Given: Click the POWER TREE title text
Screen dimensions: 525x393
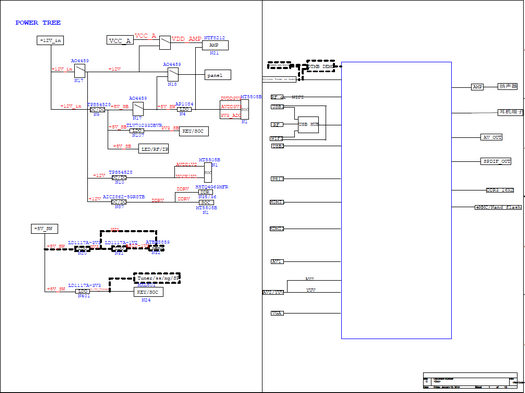Looking at the screenshot, I should tap(38, 23).
